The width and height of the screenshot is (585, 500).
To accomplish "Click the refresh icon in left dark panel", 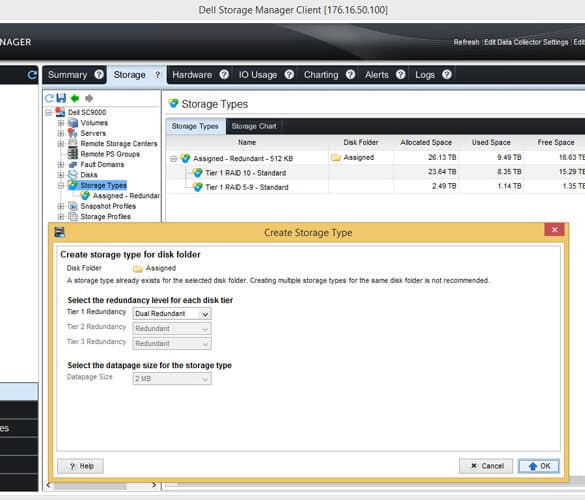I will [x=32, y=75].
